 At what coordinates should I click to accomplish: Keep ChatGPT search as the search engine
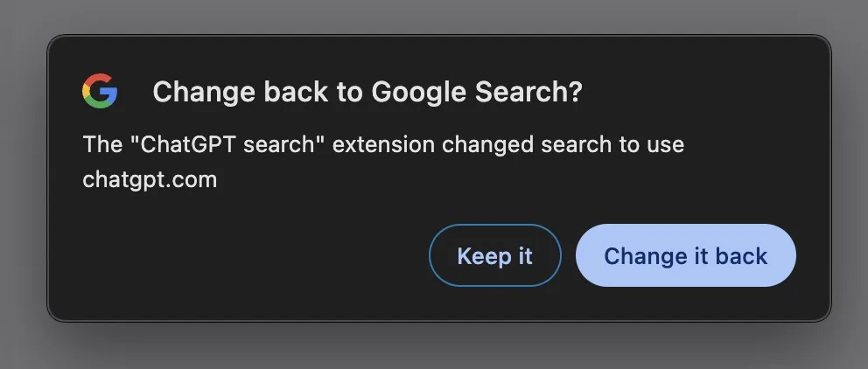tap(494, 255)
